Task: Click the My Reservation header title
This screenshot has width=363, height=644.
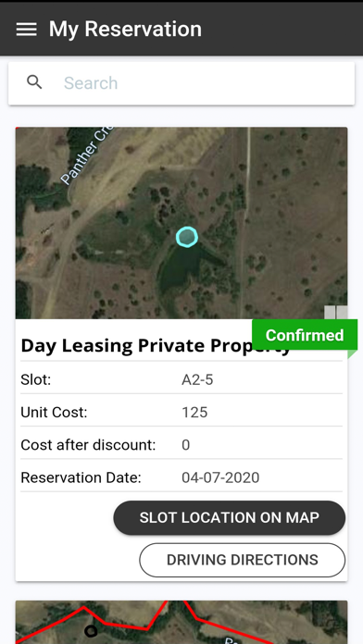Action: tap(125, 30)
